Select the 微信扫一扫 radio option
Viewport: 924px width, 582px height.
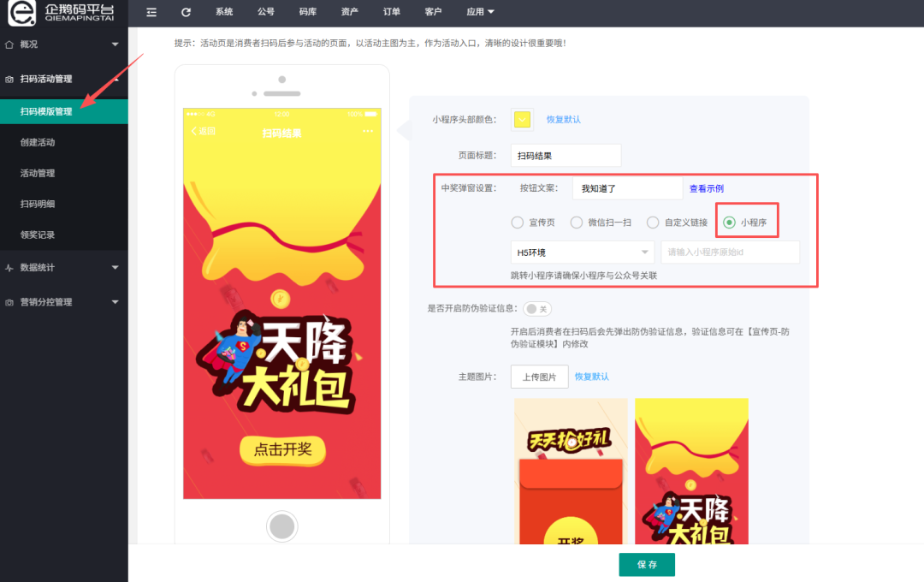(577, 223)
